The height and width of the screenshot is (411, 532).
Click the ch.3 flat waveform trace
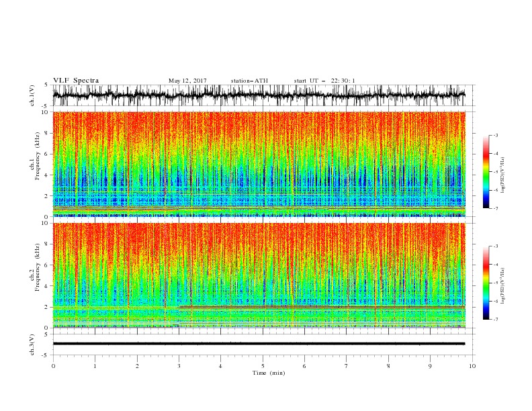click(259, 344)
